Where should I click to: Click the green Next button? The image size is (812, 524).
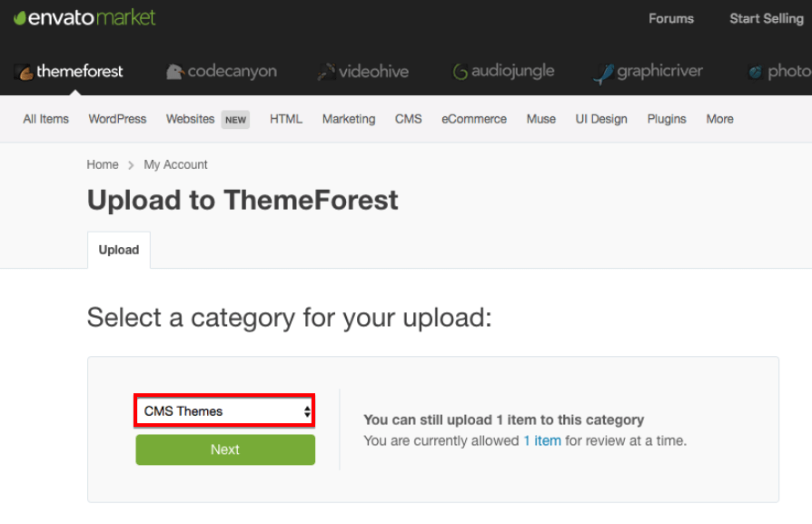(225, 450)
